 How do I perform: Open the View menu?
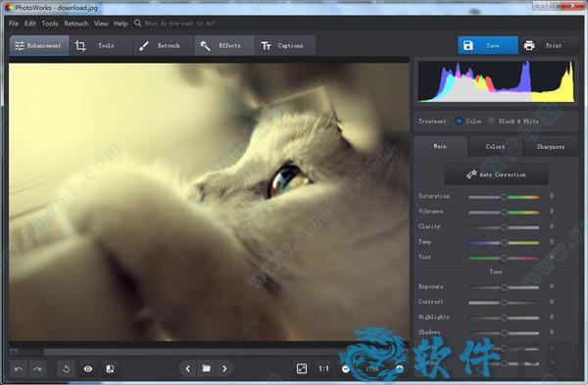point(101,24)
